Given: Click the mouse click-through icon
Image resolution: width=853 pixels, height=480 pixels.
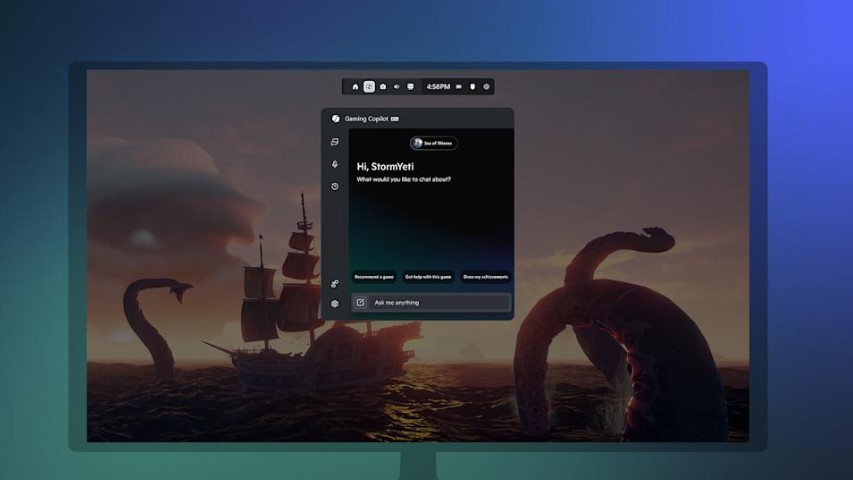Looking at the screenshot, I should coord(473,87).
